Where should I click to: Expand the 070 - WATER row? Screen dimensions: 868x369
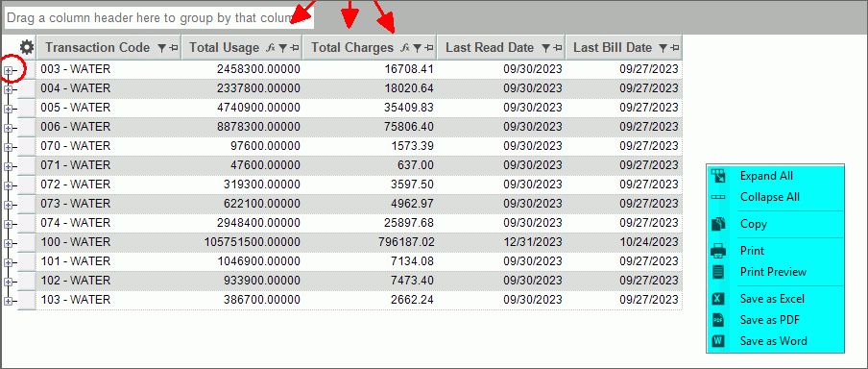(8, 147)
